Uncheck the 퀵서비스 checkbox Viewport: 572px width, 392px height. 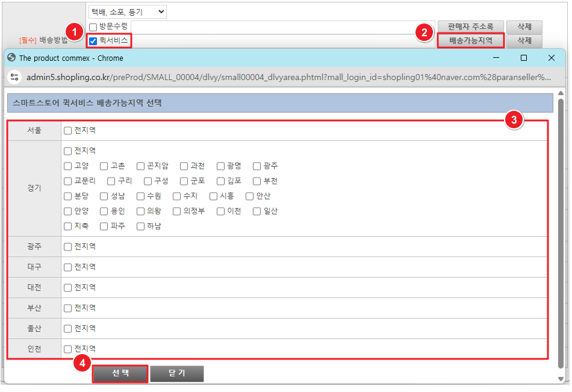pyautogui.click(x=93, y=41)
